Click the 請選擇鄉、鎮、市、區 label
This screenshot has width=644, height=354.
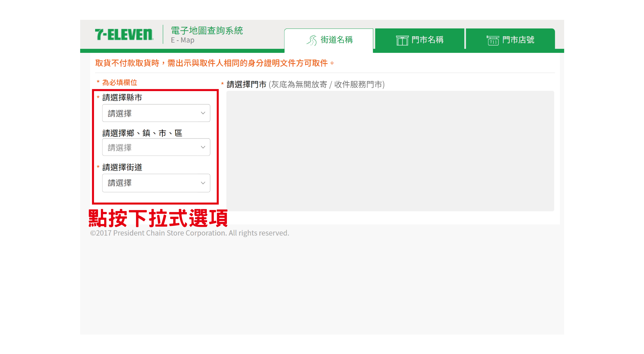pyautogui.click(x=142, y=133)
